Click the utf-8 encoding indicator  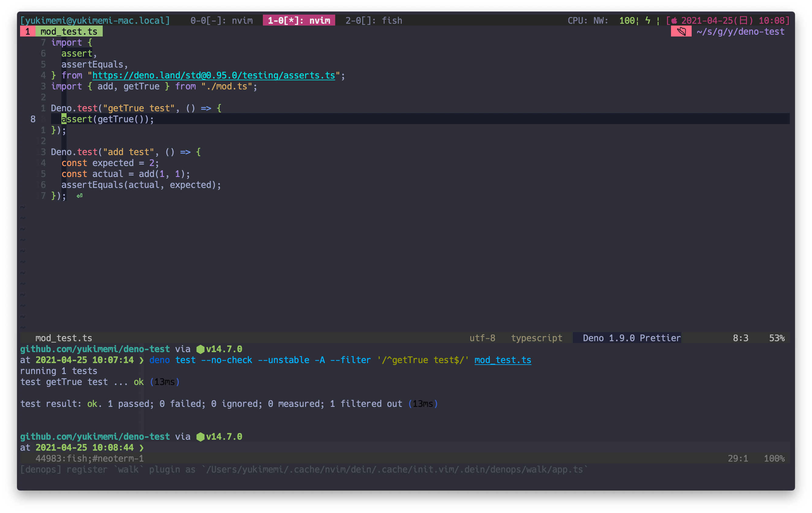coord(482,338)
